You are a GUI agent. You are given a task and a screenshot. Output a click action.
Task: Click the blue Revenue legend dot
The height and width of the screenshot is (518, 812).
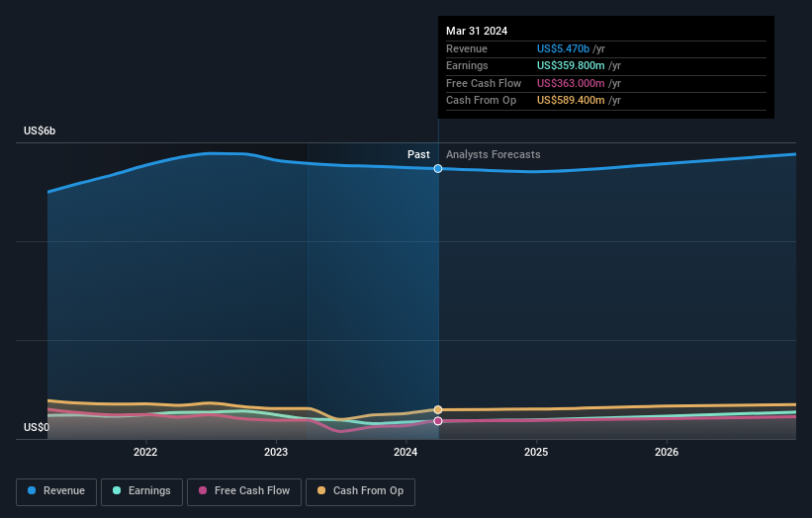pos(32,490)
